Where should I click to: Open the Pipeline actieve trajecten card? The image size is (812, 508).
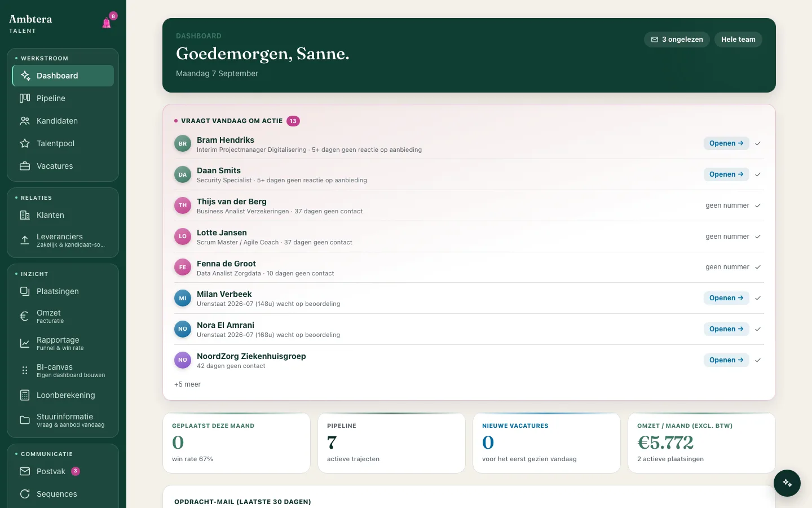coord(391,443)
